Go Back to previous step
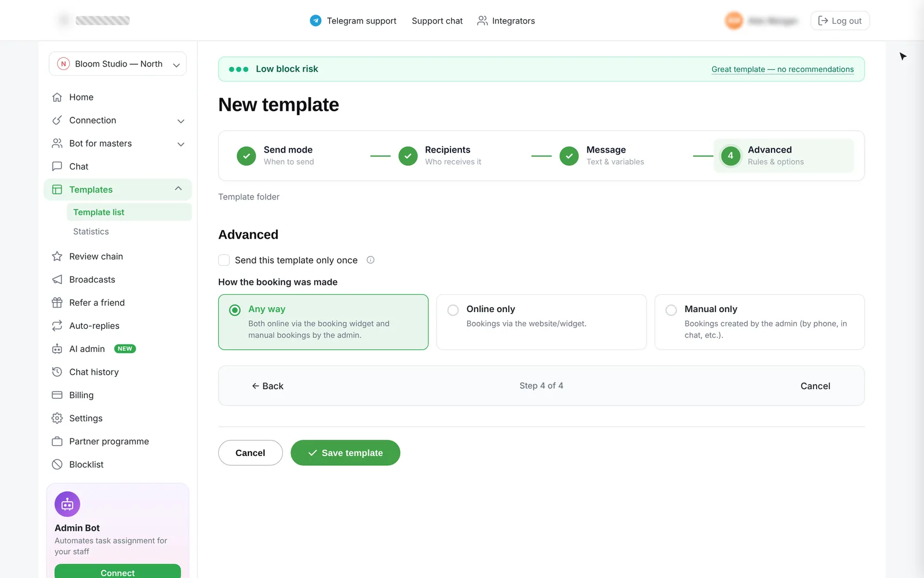 pyautogui.click(x=267, y=386)
